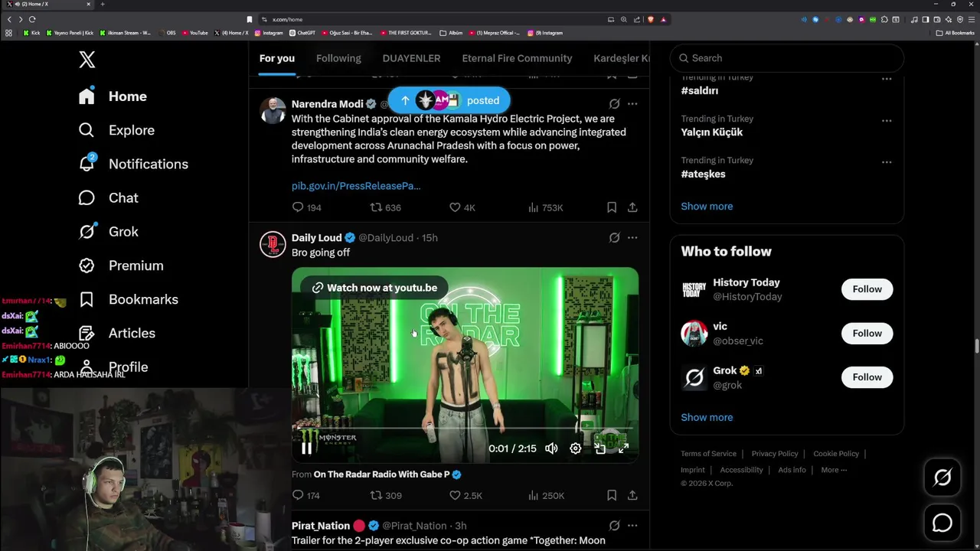
Task: Open Grok in the sidebar
Action: point(108,231)
